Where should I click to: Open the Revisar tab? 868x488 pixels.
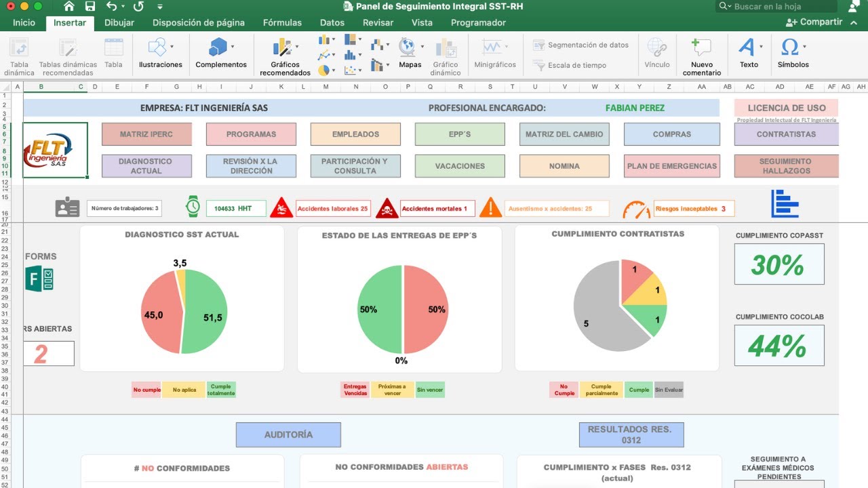click(x=378, y=22)
